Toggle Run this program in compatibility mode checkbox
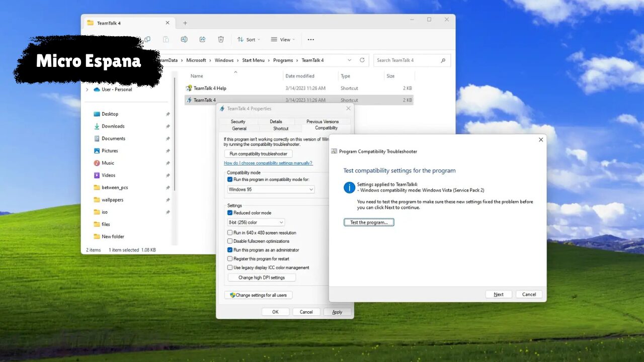Viewport: 644px width, 362px height. 230,179
